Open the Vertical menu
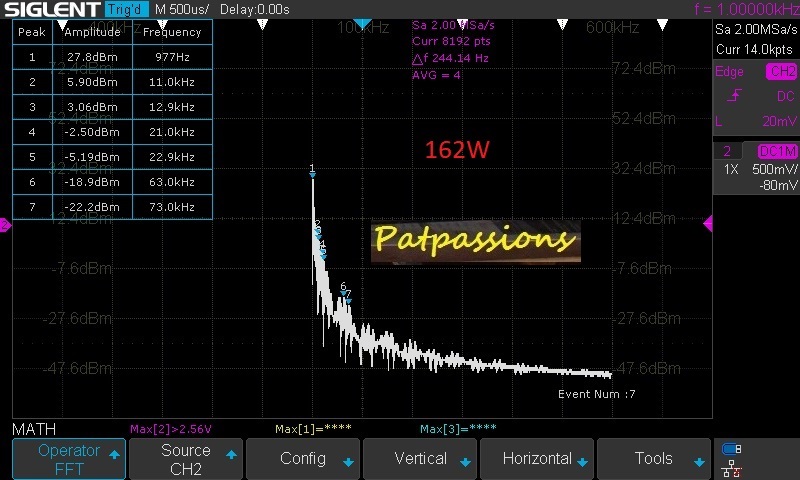800x480 pixels. pyautogui.click(x=420, y=459)
